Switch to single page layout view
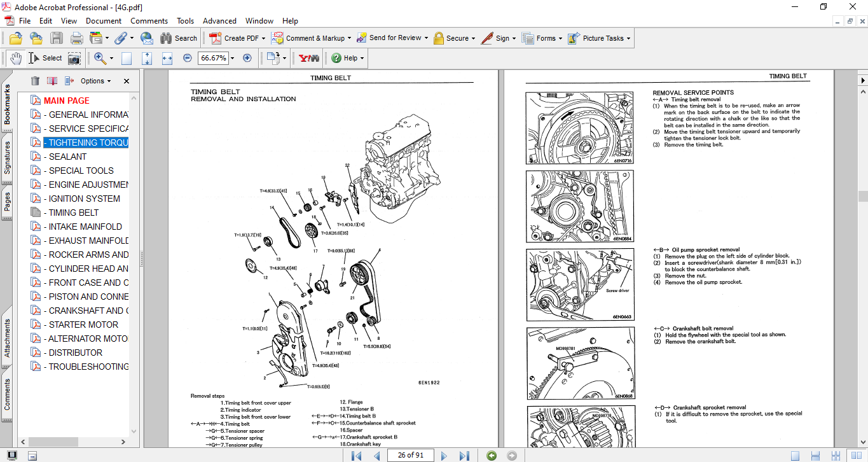868x462 pixels. pyautogui.click(x=795, y=455)
